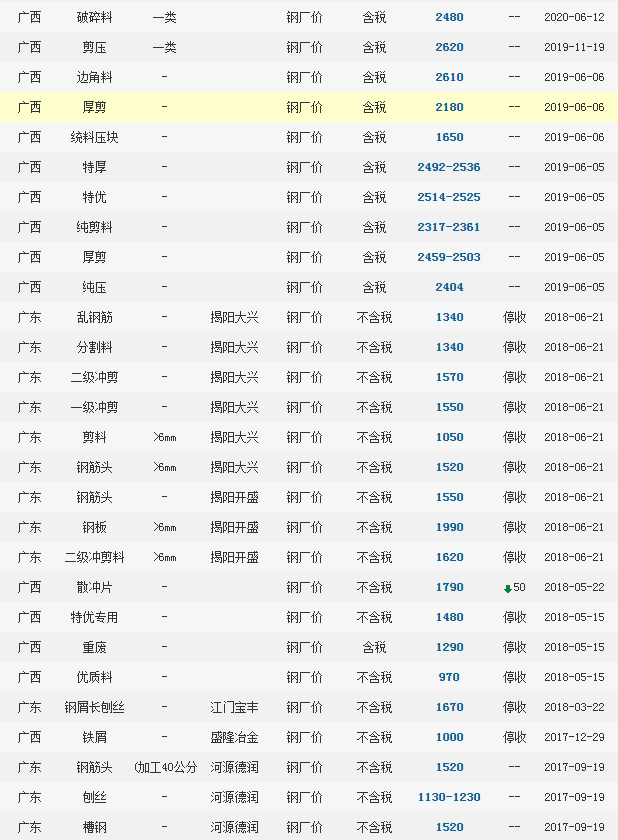Viewport: 618px width, 840px height.
Task: Click 停收 status in 重废 row
Action: (x=515, y=647)
